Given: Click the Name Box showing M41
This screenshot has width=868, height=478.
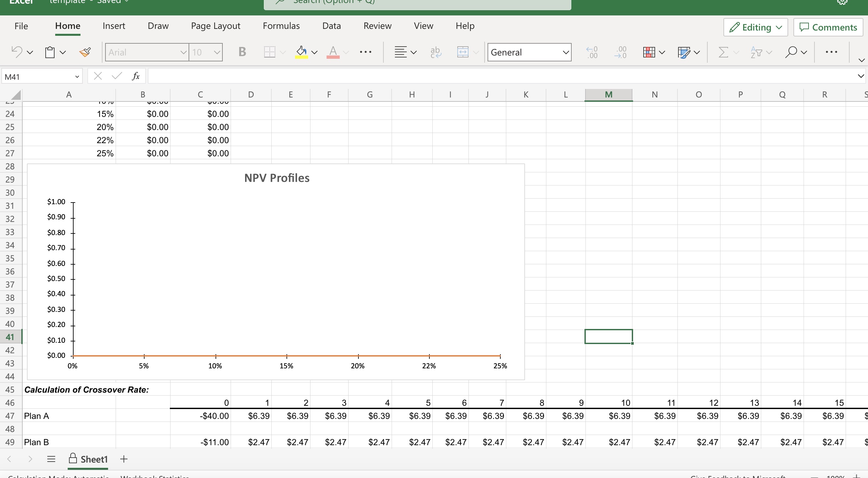Looking at the screenshot, I should click(37, 77).
